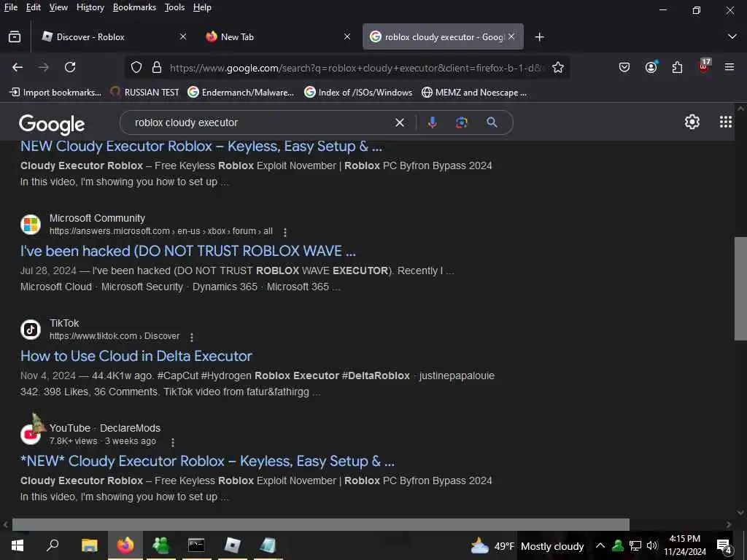The width and height of the screenshot is (747, 560).
Task: Search by image with the Google Lens icon
Action: coord(461,122)
